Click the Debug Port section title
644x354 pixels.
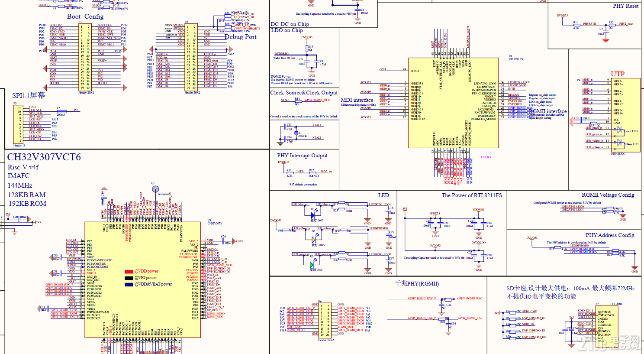240,37
